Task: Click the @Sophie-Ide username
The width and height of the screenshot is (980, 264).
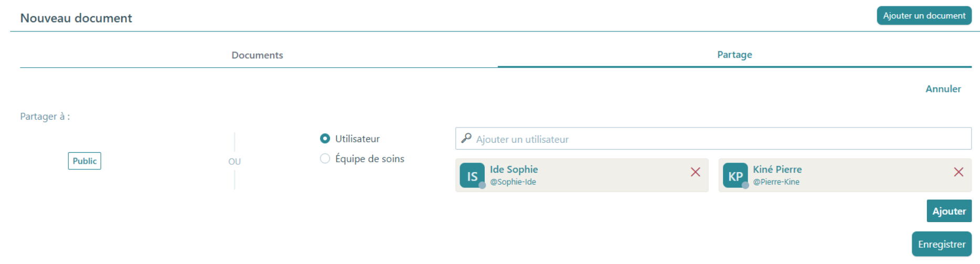Action: (x=513, y=182)
